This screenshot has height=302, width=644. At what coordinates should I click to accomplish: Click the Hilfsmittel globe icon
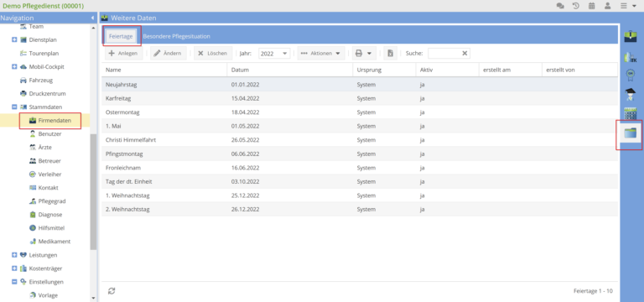tap(33, 228)
